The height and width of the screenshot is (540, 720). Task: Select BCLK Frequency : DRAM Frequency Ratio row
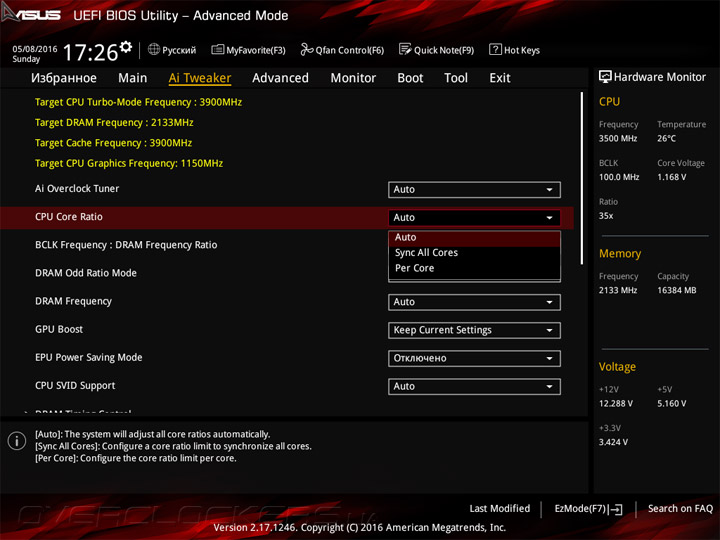pyautogui.click(x=126, y=245)
